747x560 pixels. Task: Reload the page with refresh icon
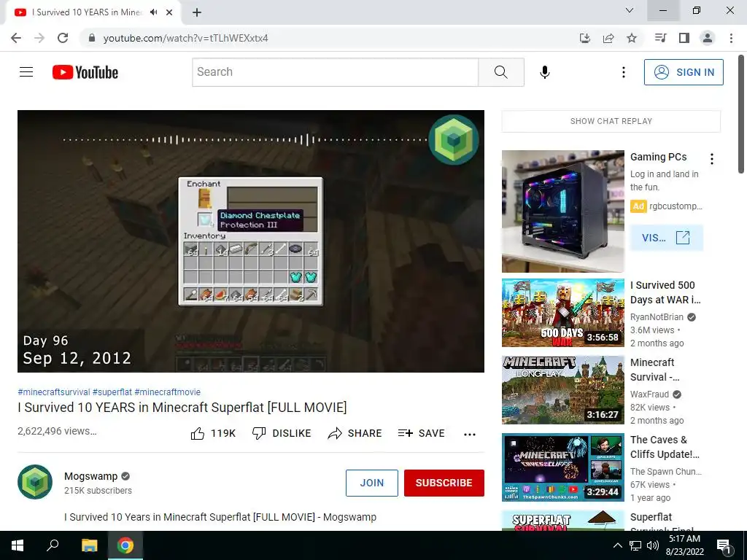point(63,38)
